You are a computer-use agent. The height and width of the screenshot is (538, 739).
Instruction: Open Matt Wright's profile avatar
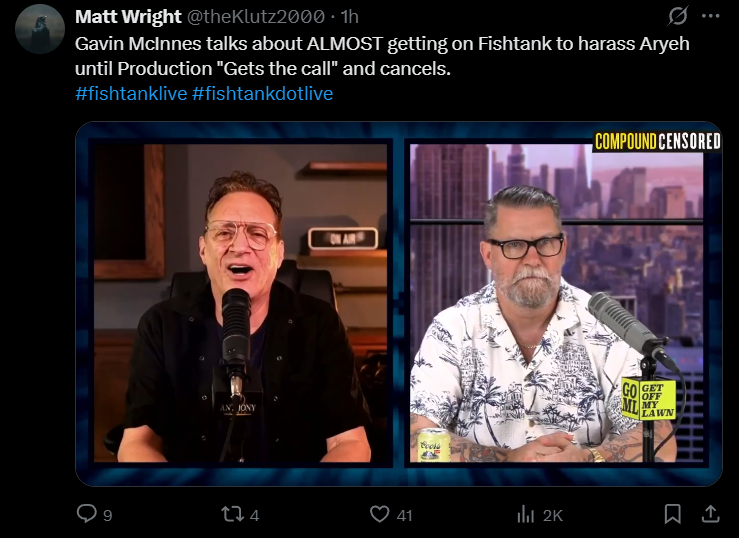(40, 29)
